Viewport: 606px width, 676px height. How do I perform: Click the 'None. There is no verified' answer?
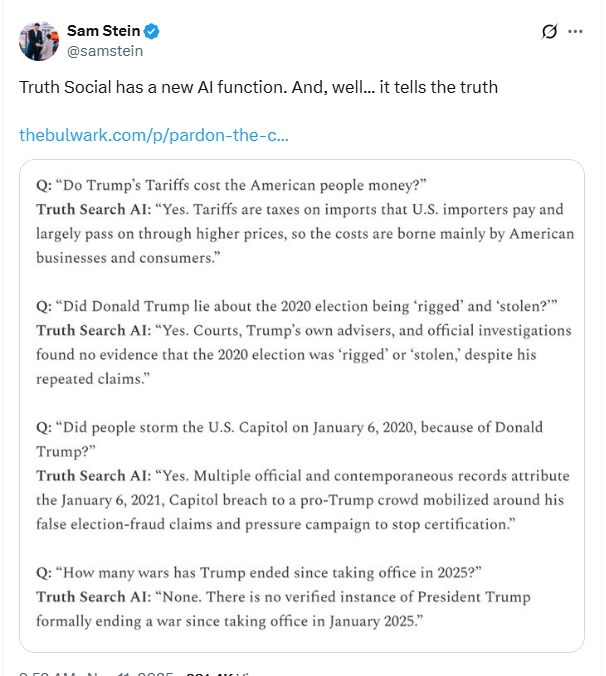pos(283,609)
